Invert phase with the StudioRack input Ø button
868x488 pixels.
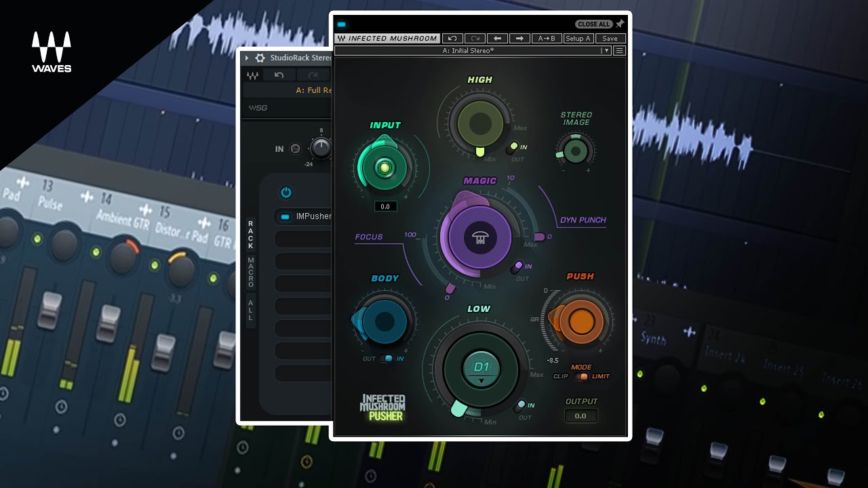[296, 149]
